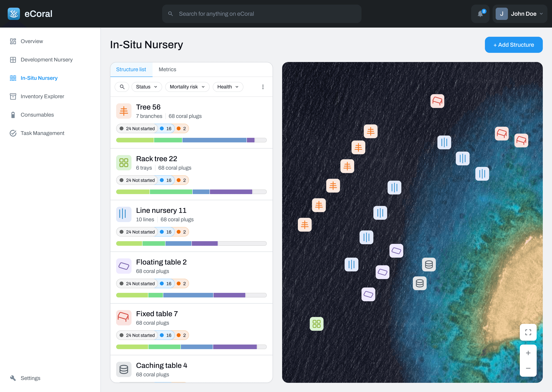Expand the Mortality risk filter
This screenshot has height=392, width=552.
[x=187, y=87]
